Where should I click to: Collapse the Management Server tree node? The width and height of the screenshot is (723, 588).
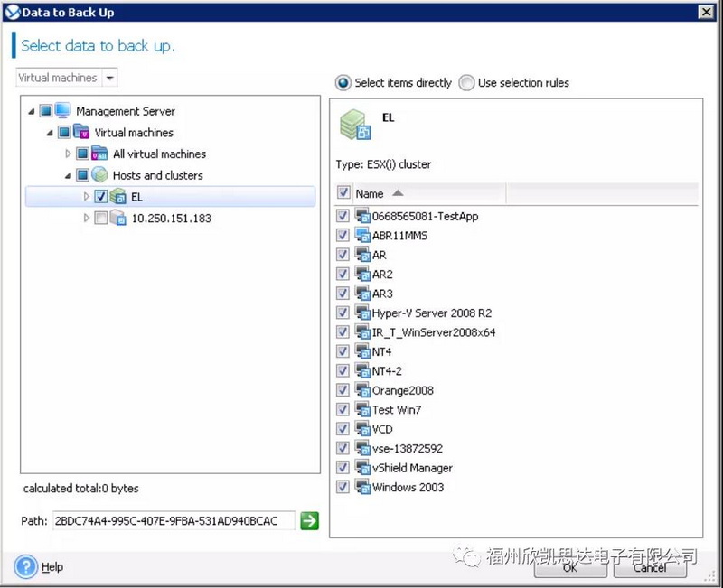33,112
